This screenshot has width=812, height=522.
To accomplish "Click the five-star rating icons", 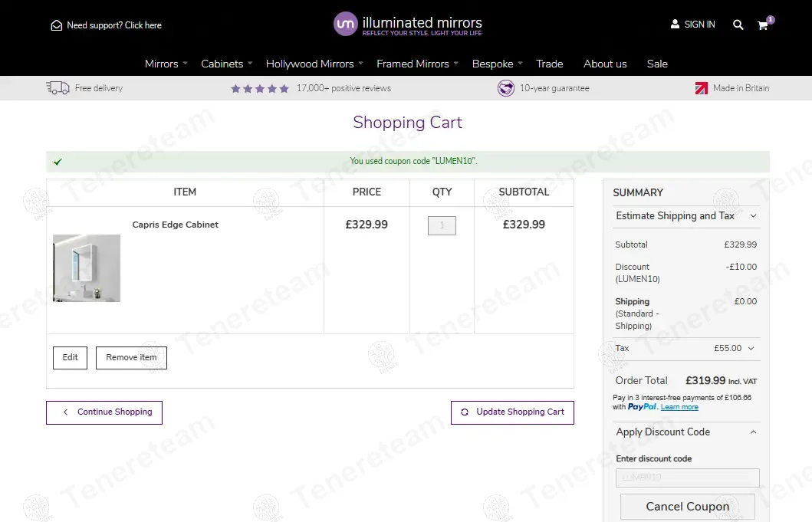I will tap(260, 89).
